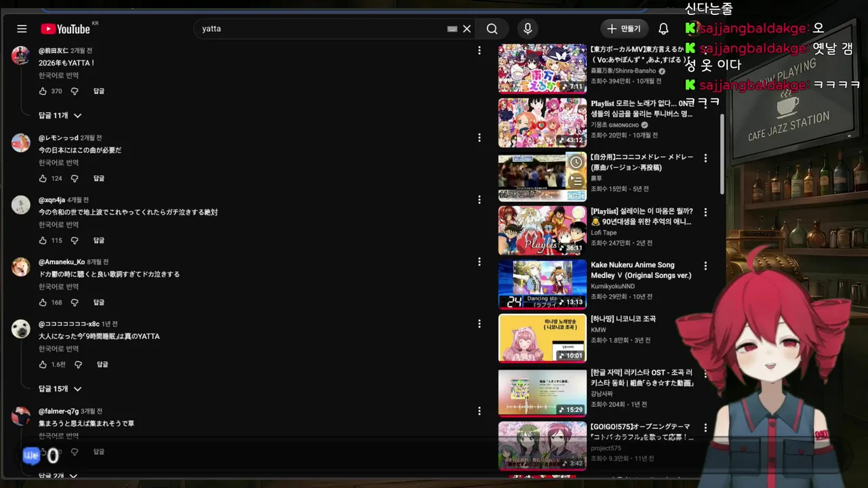Dislike the comment by @Amaneku_Ko
Screen dimensions: 868x488
point(75,302)
